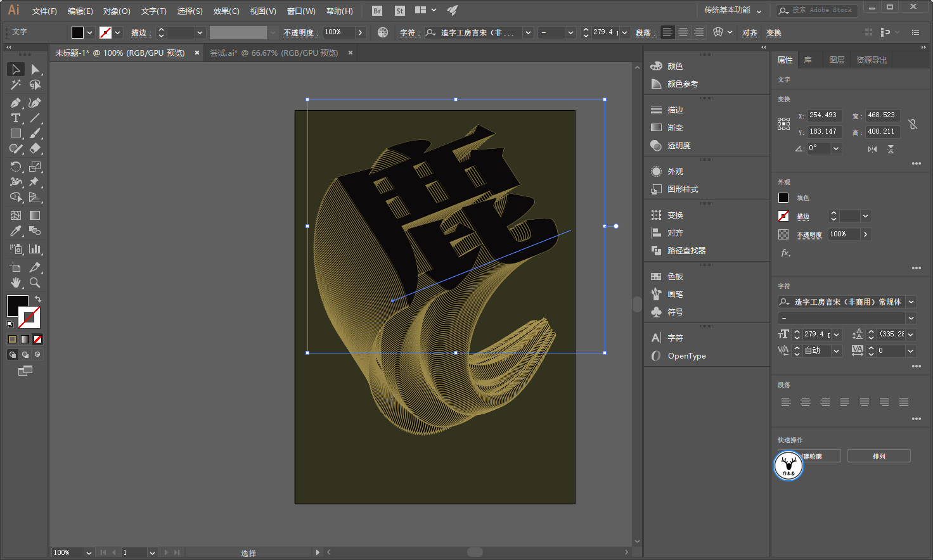This screenshot has width=933, height=560.
Task: Open the 文件(F) menu
Action: 44,11
